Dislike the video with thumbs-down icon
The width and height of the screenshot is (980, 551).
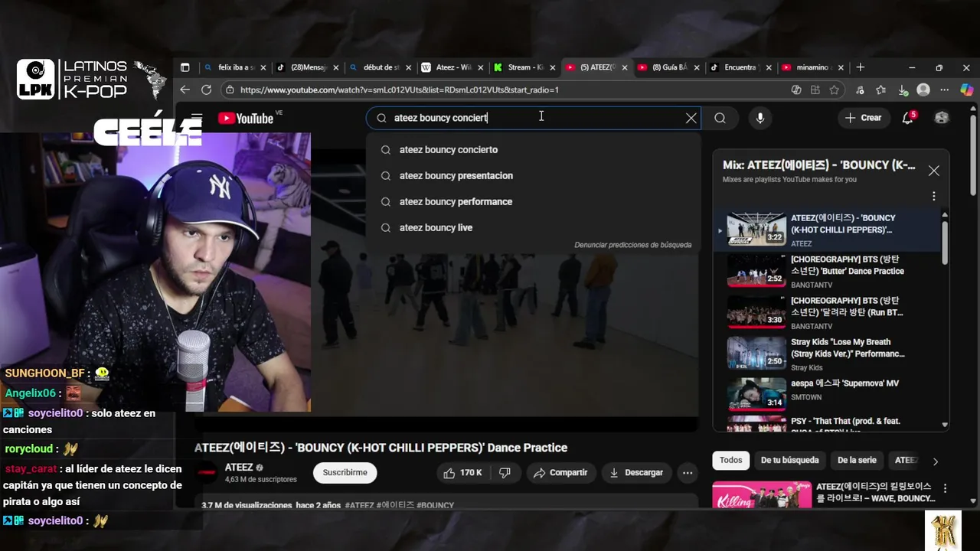point(505,473)
